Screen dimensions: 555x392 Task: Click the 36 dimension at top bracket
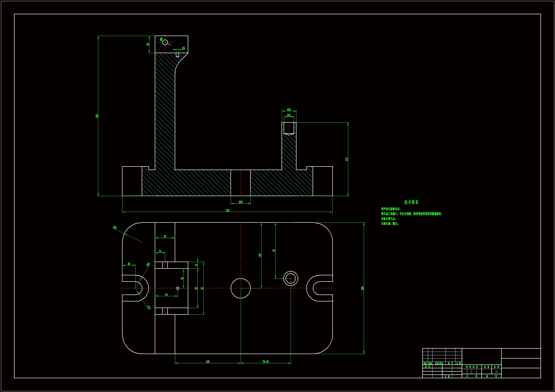[148, 44]
